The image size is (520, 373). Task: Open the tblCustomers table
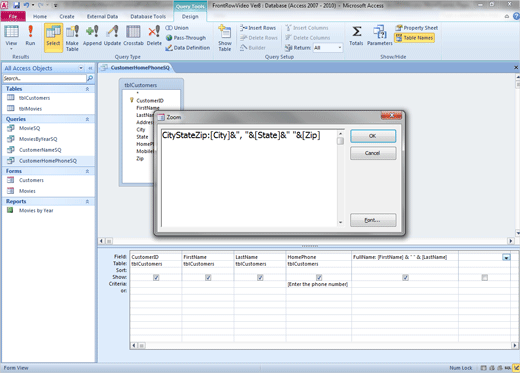point(34,98)
